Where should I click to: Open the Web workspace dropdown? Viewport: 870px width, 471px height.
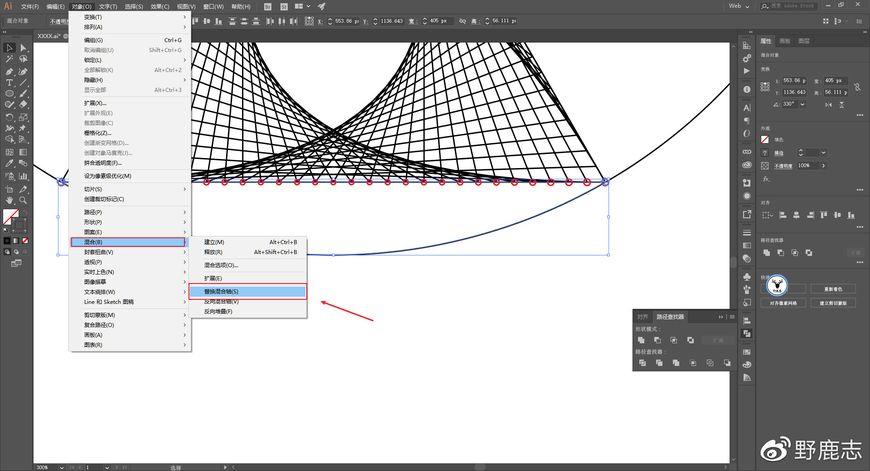pos(739,6)
